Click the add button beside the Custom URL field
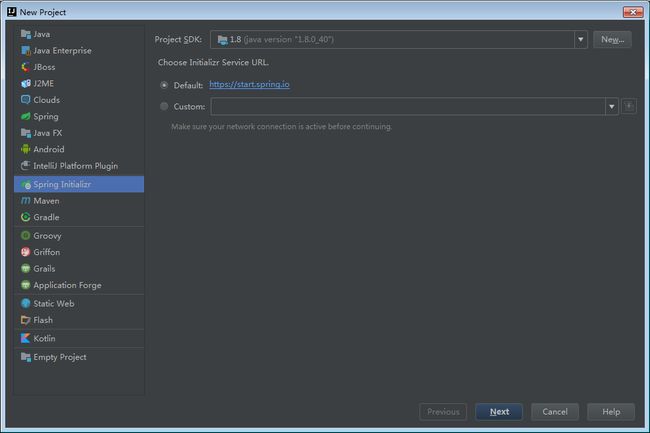This screenshot has height=433, width=650. pyautogui.click(x=629, y=106)
